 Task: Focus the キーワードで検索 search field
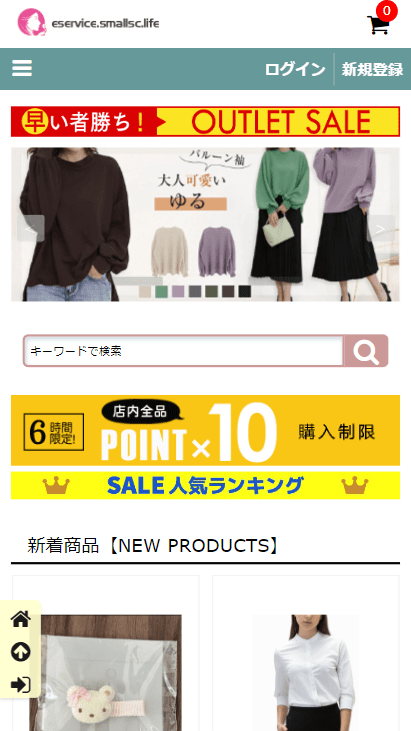pyautogui.click(x=184, y=351)
